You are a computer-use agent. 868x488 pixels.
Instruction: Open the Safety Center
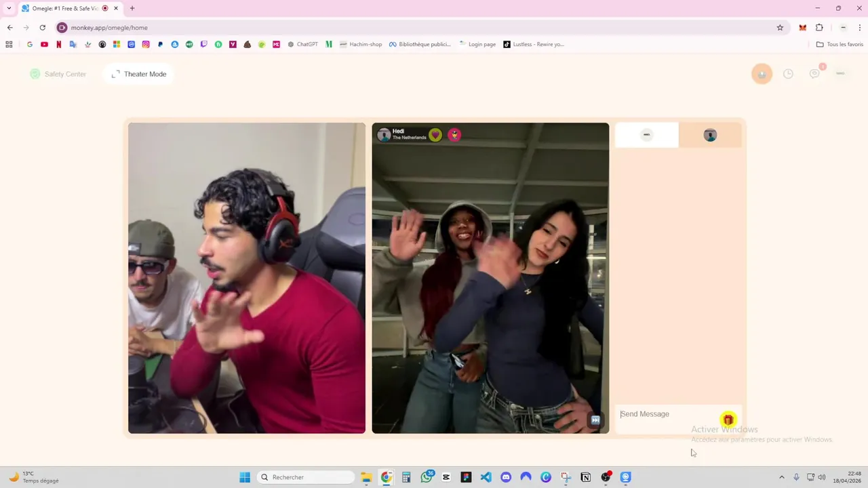click(58, 74)
